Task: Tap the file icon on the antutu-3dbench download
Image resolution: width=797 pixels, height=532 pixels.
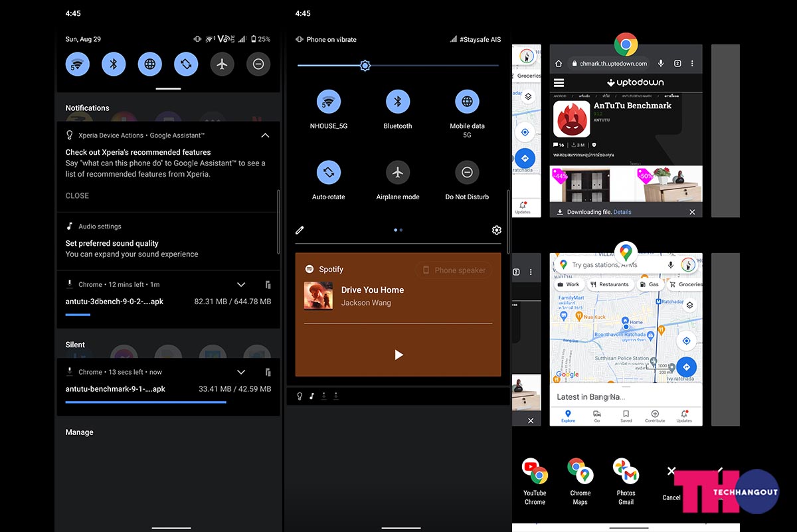Action: point(268,284)
